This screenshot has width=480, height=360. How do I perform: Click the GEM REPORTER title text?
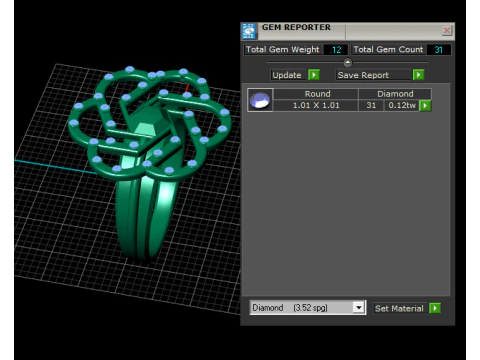pyautogui.click(x=296, y=27)
